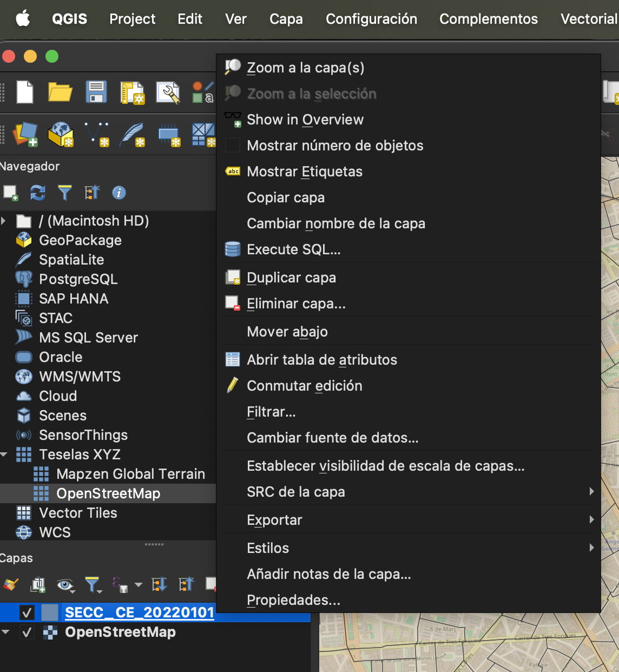
Task: Choose Abrir tabla de atributos
Action: (409, 360)
